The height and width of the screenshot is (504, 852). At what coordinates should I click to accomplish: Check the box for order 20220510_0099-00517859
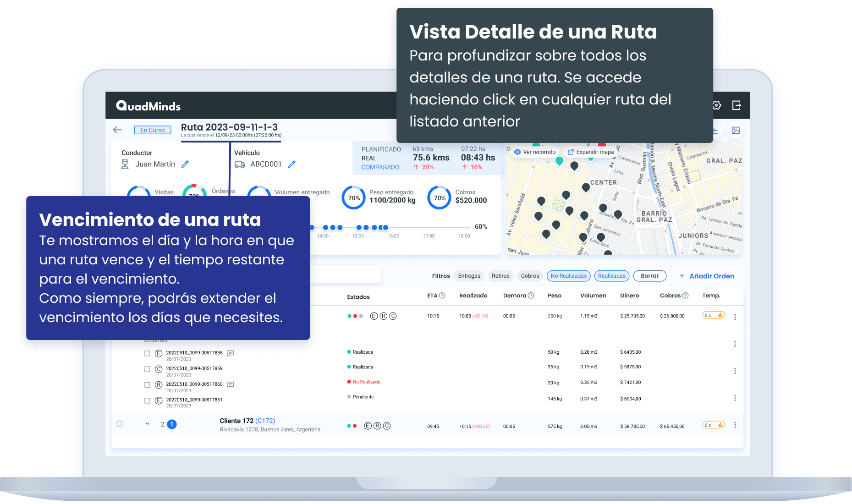coord(147,369)
